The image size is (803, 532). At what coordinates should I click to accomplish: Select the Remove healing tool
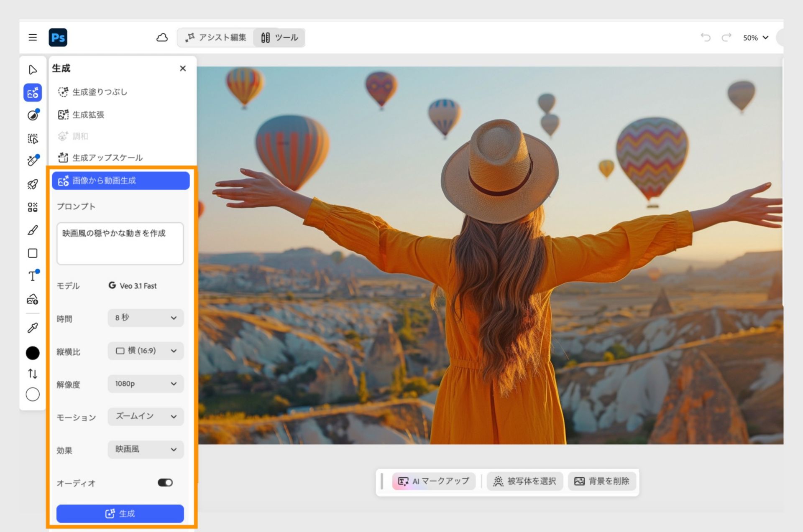tap(33, 161)
